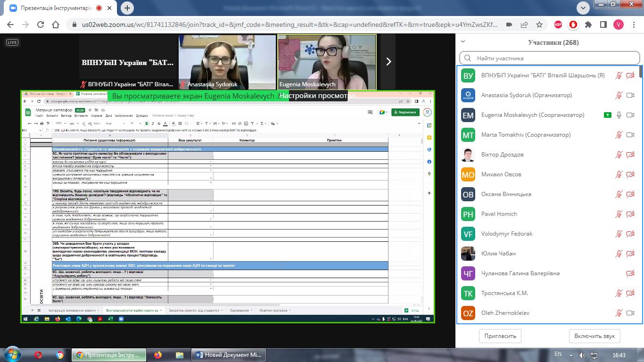Click the green screen-share icon by Eugenia Moskalevych
644x362 pixels.
point(608,115)
